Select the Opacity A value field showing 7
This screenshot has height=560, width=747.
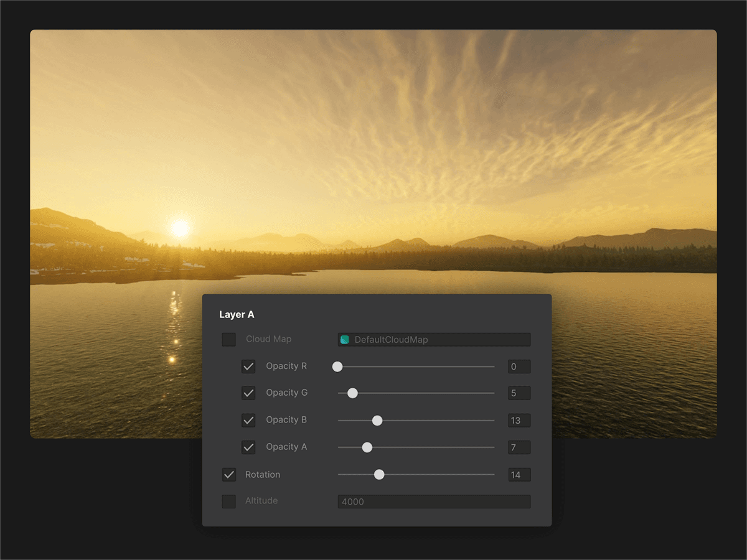(519, 447)
